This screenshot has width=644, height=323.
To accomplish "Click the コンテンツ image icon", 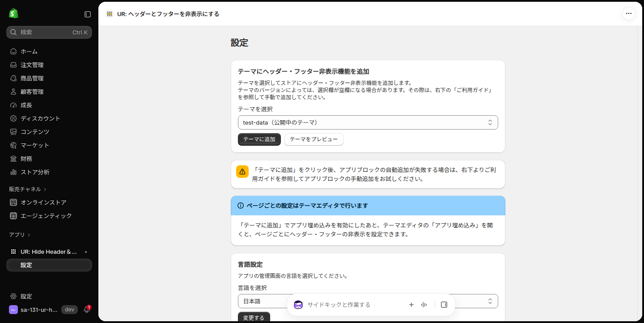I will [x=13, y=132].
